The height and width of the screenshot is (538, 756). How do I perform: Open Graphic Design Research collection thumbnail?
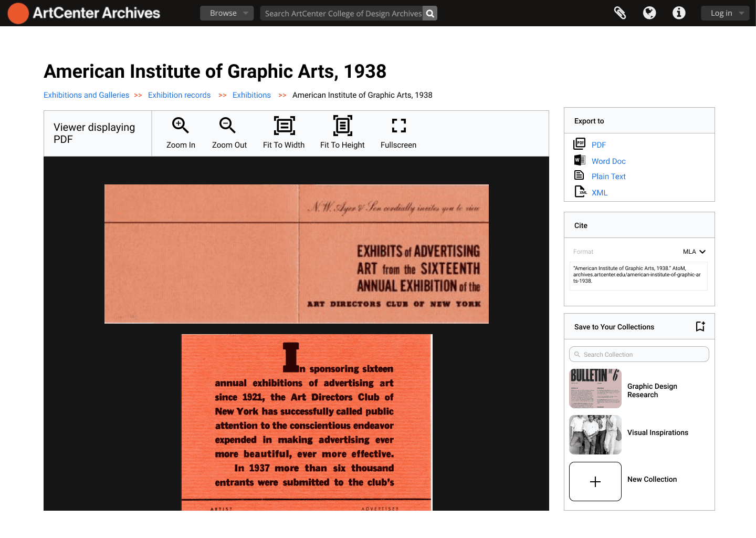(x=595, y=389)
